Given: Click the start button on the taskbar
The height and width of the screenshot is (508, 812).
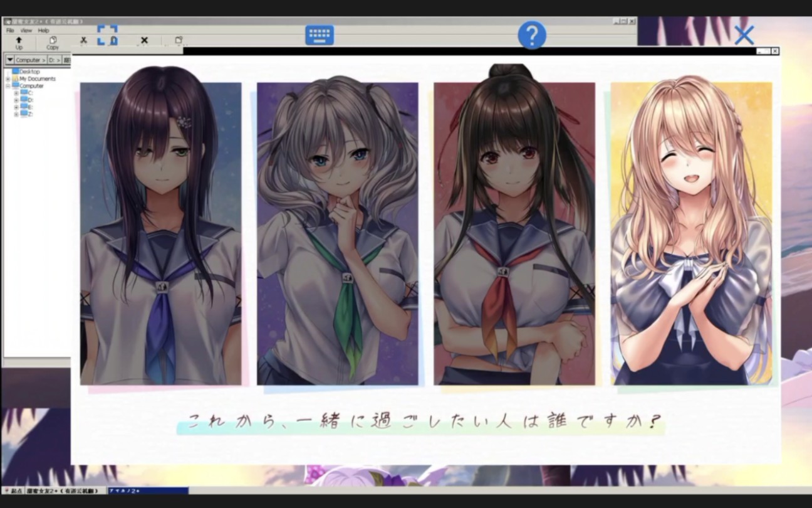Looking at the screenshot, I should (x=13, y=490).
